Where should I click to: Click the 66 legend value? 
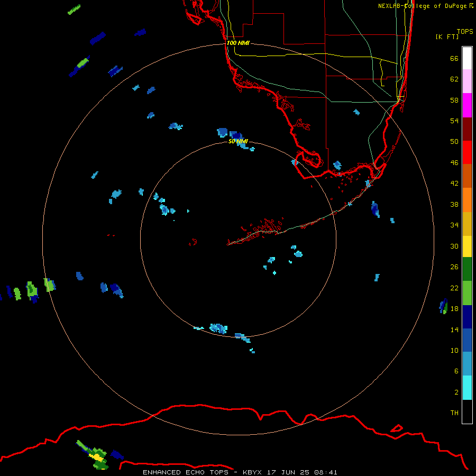(454, 58)
